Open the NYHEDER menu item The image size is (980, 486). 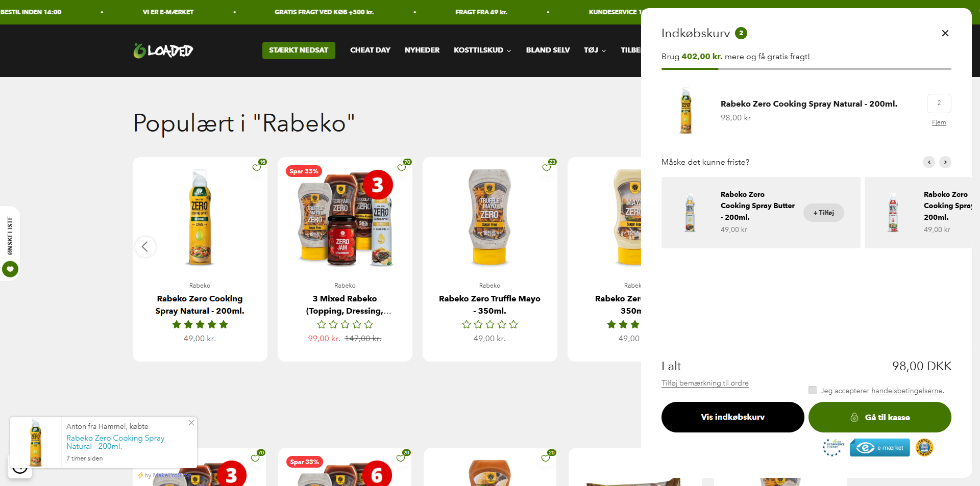pyautogui.click(x=422, y=50)
